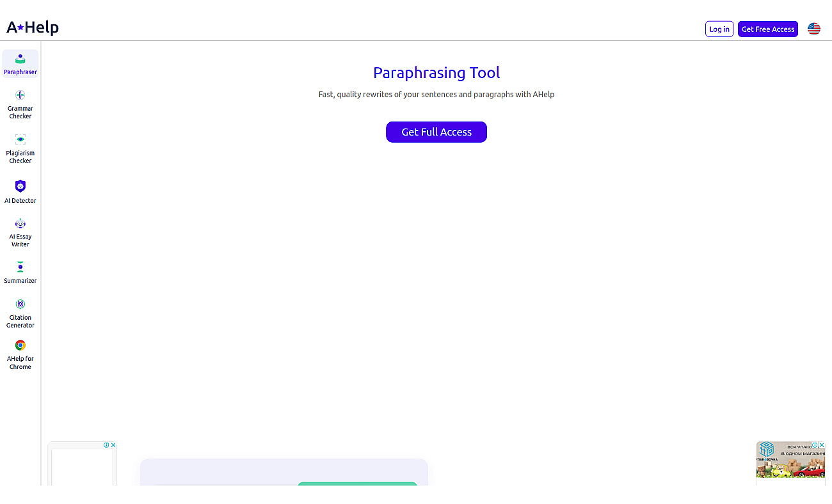Click the right ad info icon
The width and height of the screenshot is (832, 504).
click(815, 445)
